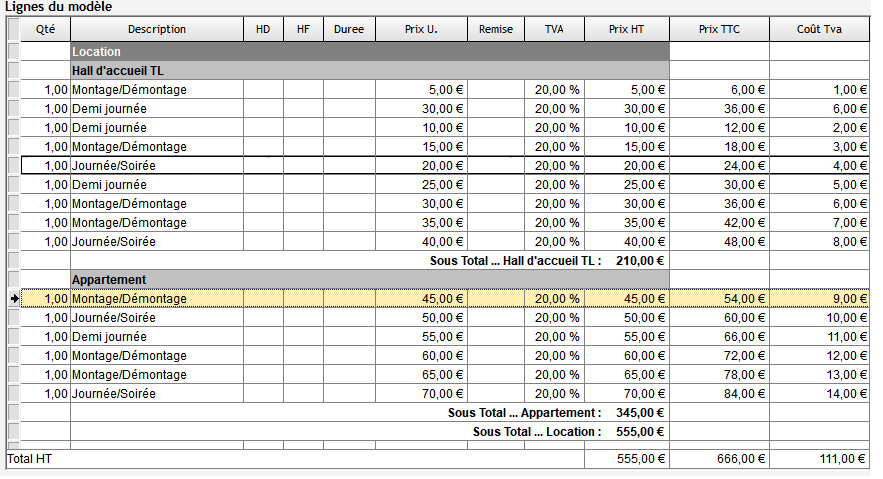
Task: Click the Remise cell of the 5,00 € line
Action: coord(496,89)
